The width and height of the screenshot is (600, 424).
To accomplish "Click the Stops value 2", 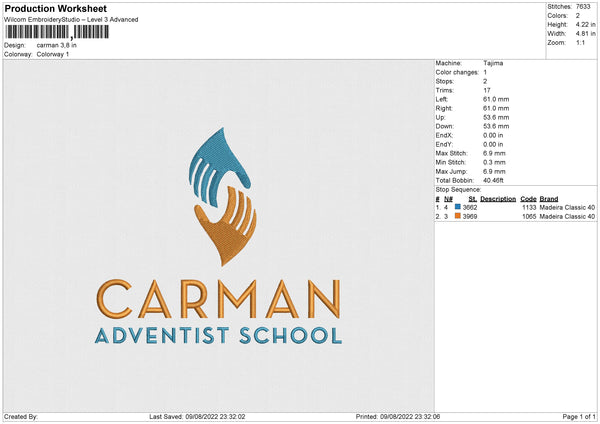I will [485, 82].
